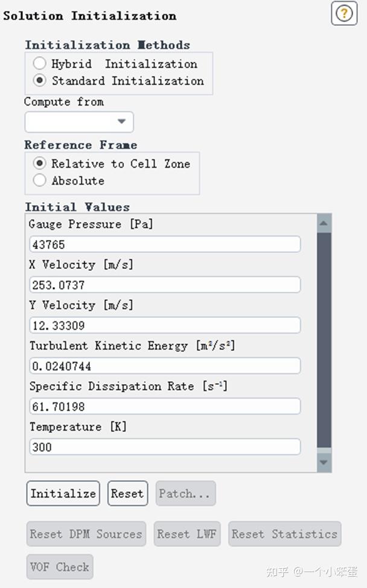Click the Initial Values scroll down arrow
This screenshot has width=367, height=588.
coord(324,463)
